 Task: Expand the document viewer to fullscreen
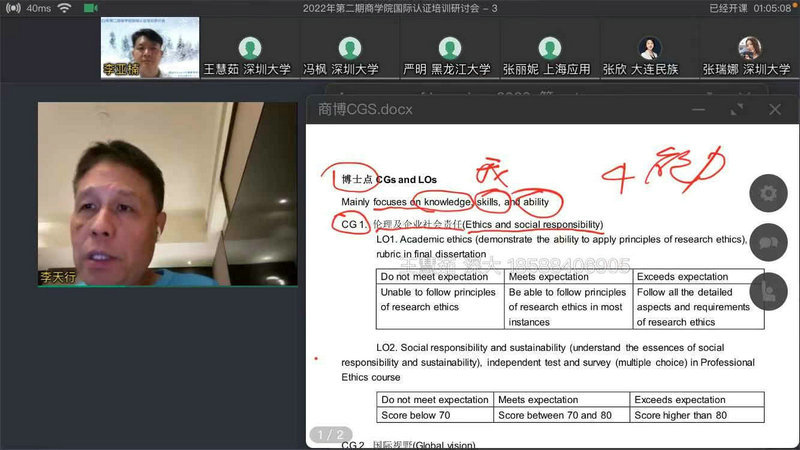pyautogui.click(x=738, y=109)
